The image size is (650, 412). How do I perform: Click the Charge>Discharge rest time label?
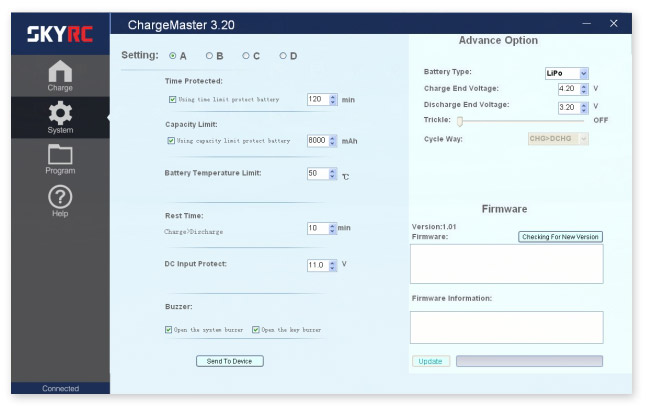click(194, 232)
